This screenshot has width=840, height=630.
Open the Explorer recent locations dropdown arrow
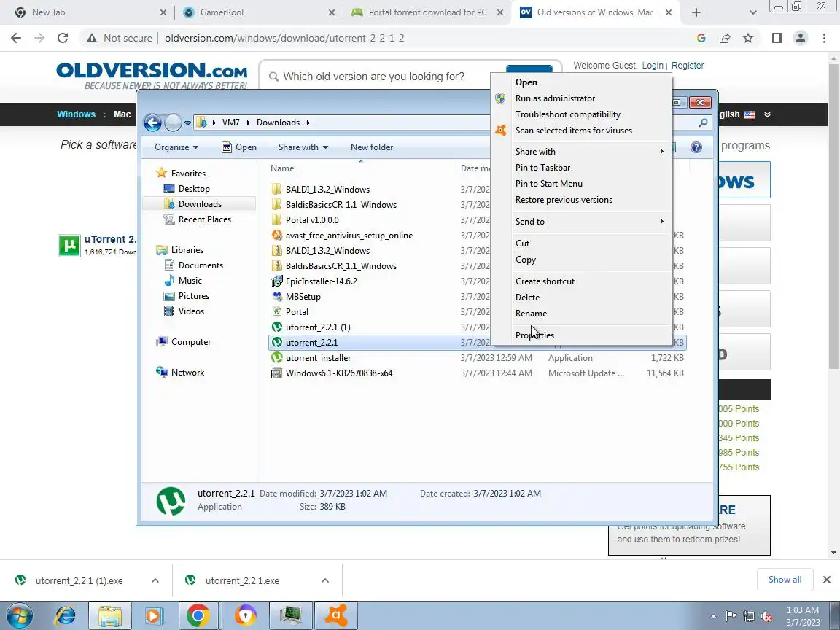point(187,122)
